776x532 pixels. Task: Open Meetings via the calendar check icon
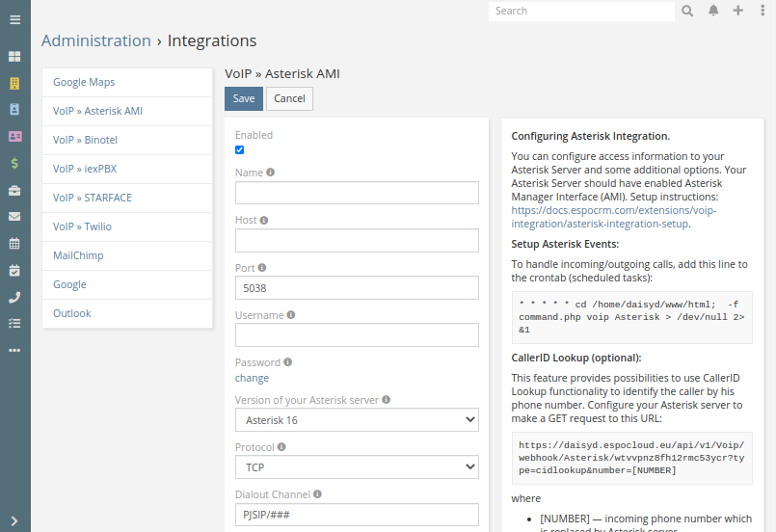14,270
